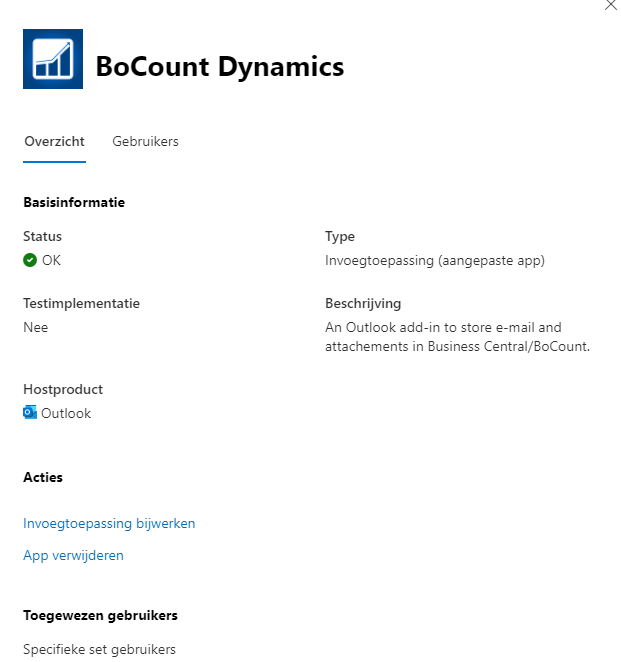Screen dimensions: 621x662
Task: Click the Nee value under Testimplementatie
Action: [35, 328]
